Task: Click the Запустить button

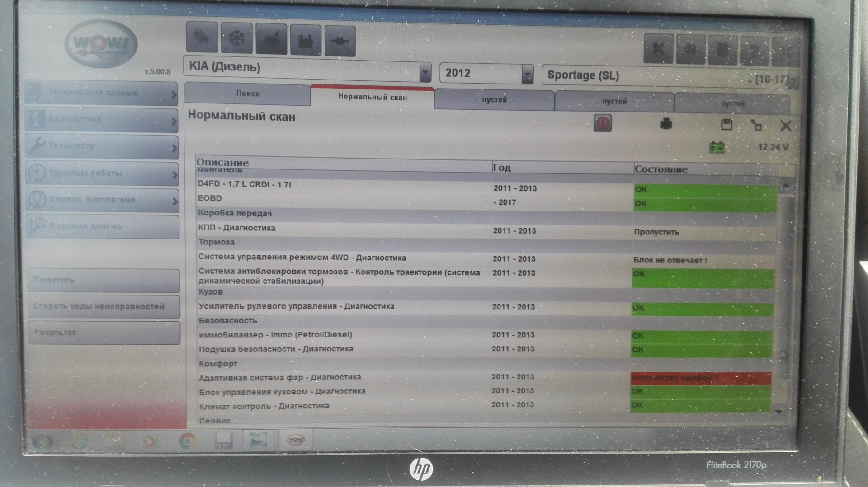Action: point(104,280)
